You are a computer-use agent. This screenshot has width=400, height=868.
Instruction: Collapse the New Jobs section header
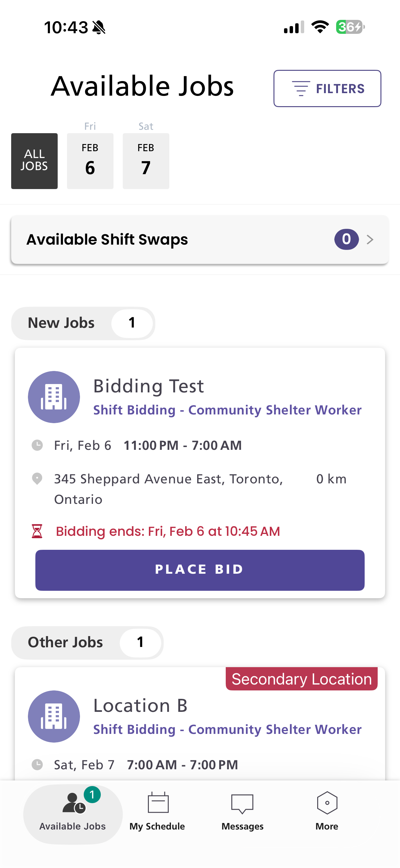pyautogui.click(x=83, y=323)
